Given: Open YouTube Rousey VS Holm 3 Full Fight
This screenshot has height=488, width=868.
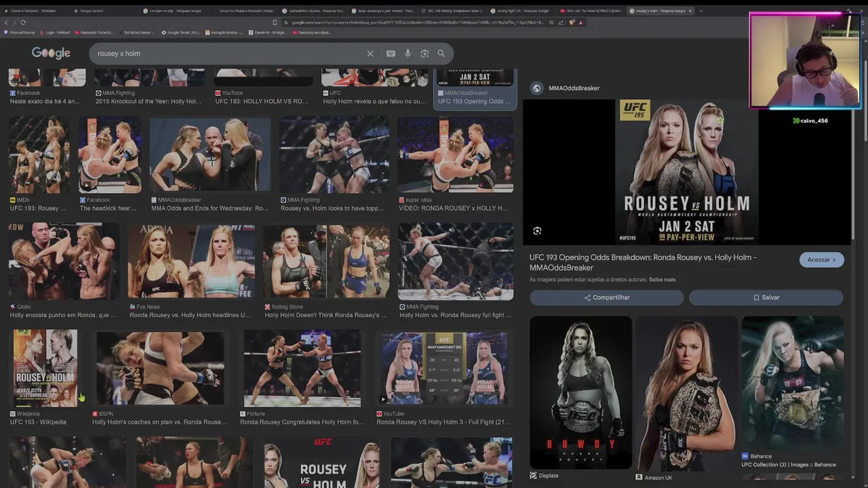Looking at the screenshot, I should [x=444, y=368].
